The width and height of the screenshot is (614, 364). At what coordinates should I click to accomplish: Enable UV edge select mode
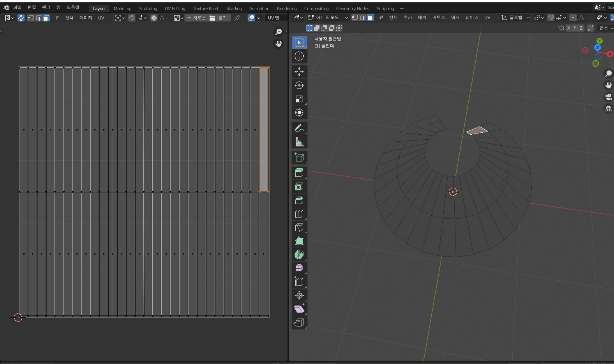tap(39, 18)
